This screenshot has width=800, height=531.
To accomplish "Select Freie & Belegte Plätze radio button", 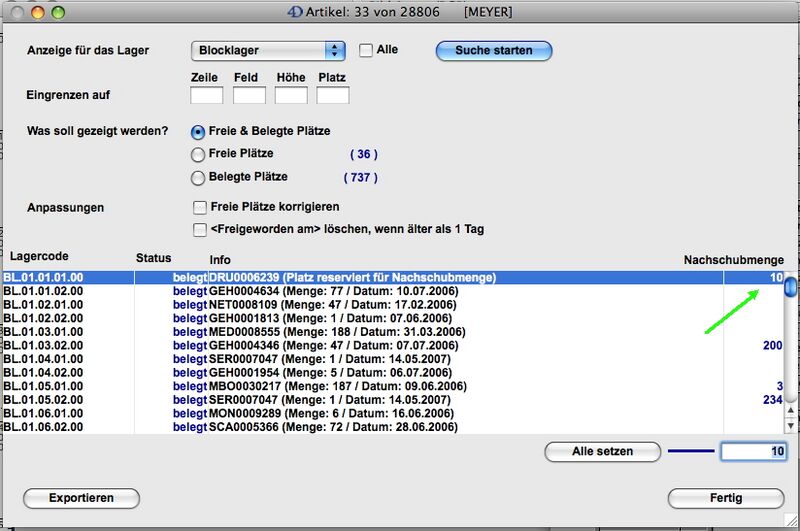I will click(198, 132).
